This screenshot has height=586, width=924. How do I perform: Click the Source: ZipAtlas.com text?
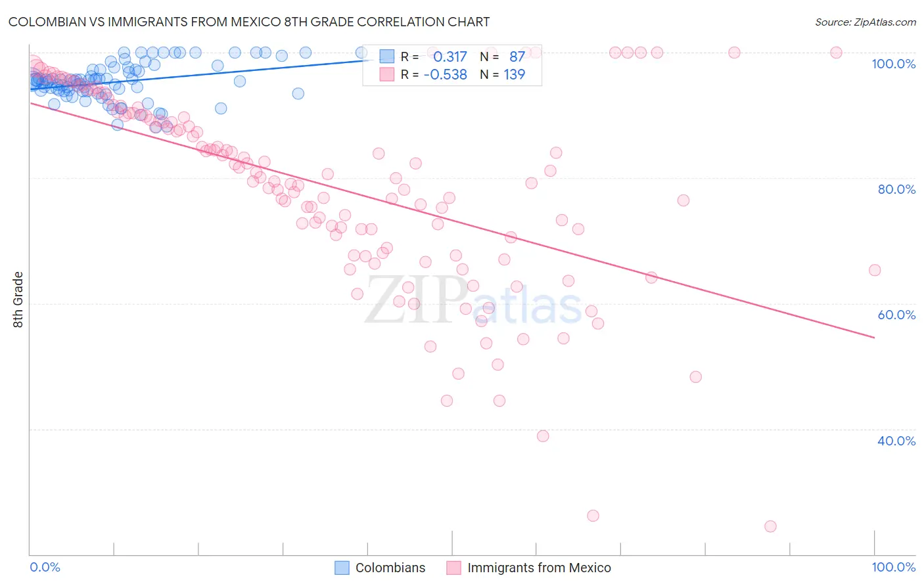[865, 22]
